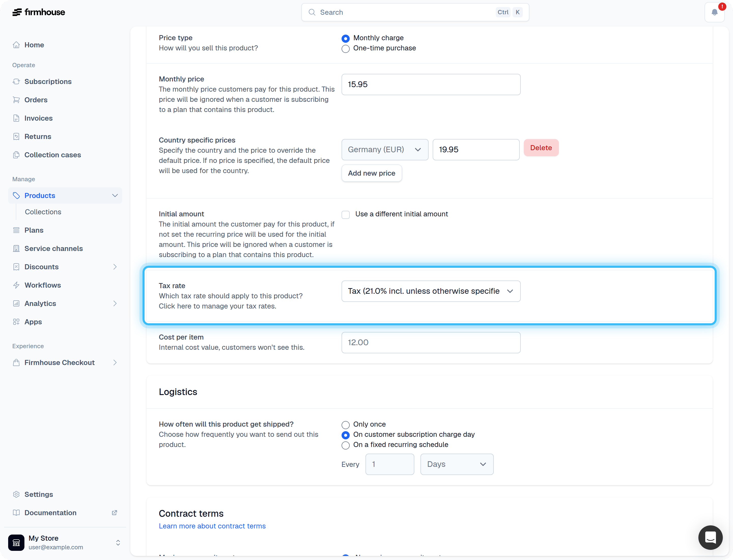Select On a fixed recurring schedule

(346, 445)
